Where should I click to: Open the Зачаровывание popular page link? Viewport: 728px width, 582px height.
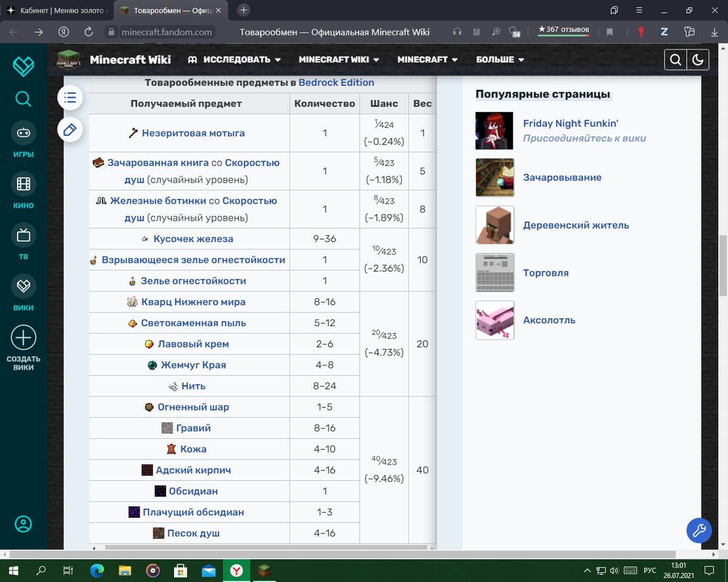pos(562,178)
